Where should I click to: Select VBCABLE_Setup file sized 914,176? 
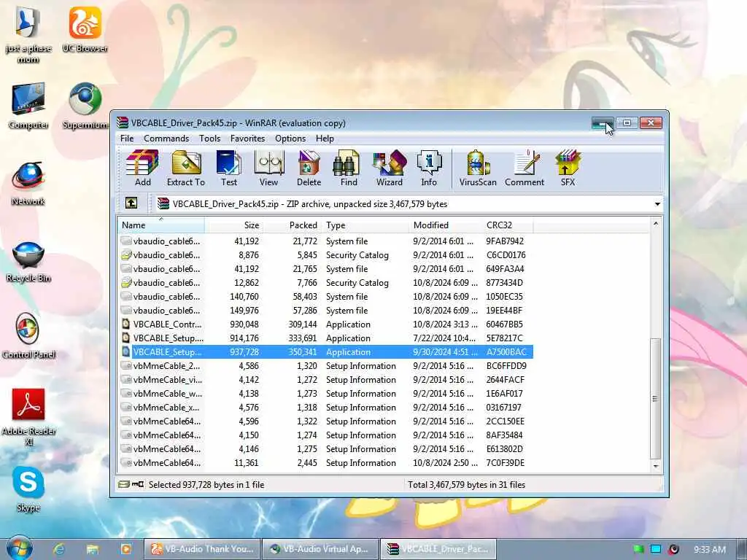(325, 338)
